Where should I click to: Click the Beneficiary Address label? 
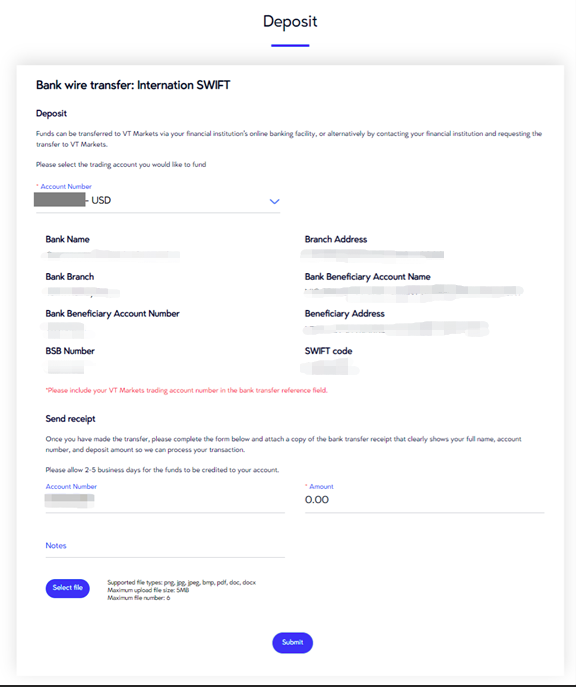pos(345,314)
